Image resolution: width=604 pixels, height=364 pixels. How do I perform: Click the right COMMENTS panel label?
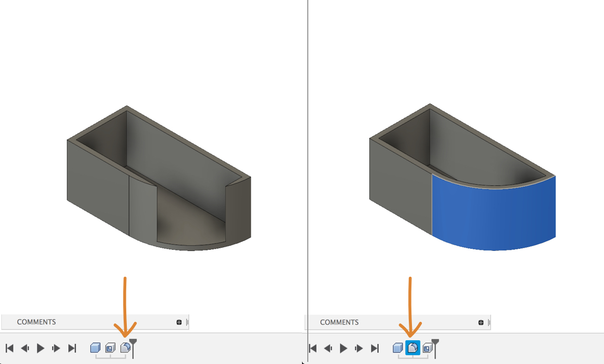(339, 322)
